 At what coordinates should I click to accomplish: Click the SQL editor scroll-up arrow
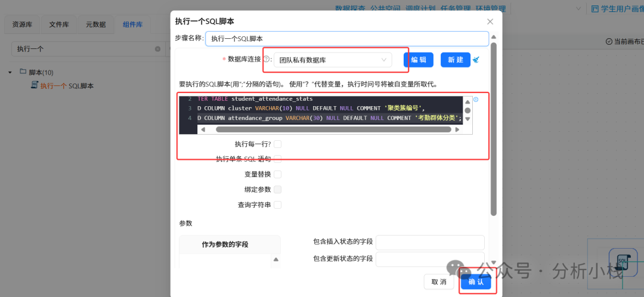[x=467, y=103]
